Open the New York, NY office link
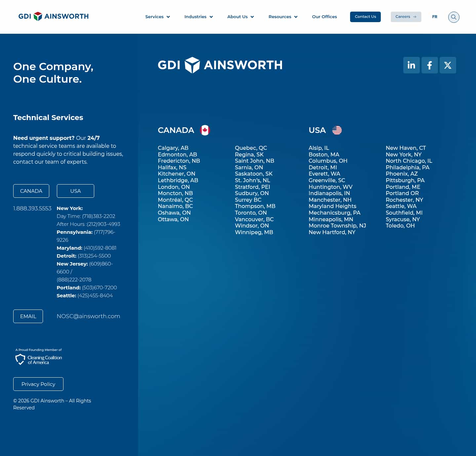This screenshot has height=456, width=476. (x=404, y=154)
